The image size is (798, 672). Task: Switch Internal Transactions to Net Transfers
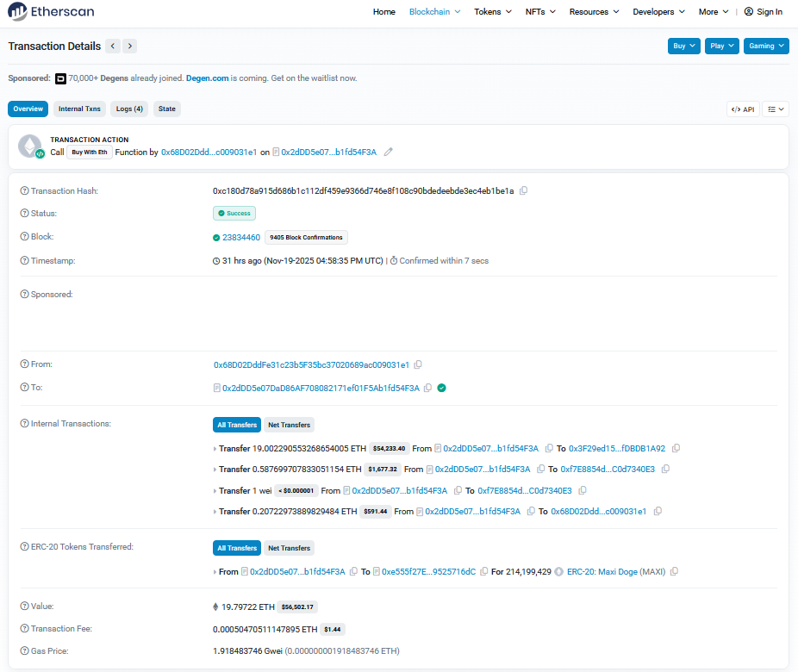point(289,425)
